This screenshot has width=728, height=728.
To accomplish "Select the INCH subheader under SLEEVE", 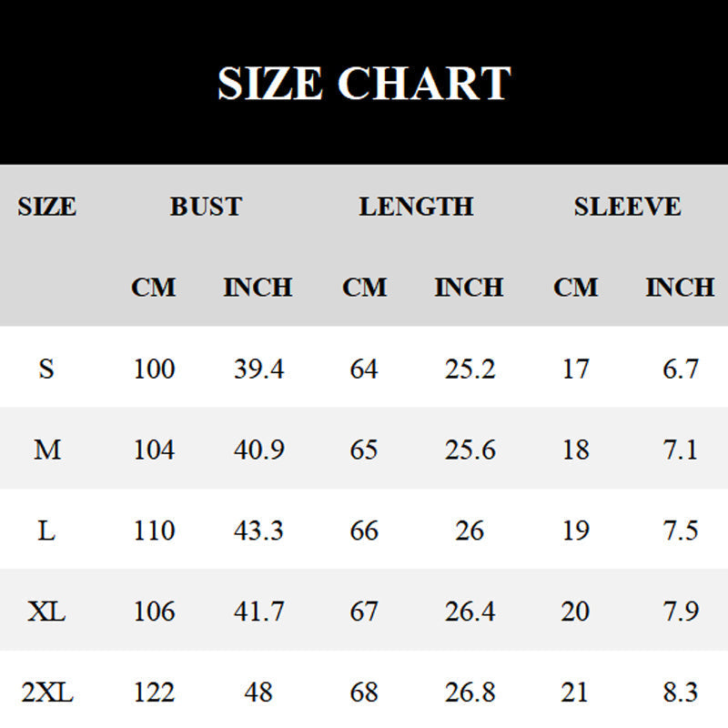I will (680, 288).
